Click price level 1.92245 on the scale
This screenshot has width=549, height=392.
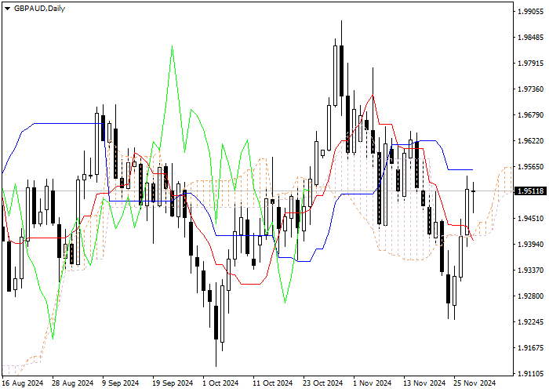point(530,322)
